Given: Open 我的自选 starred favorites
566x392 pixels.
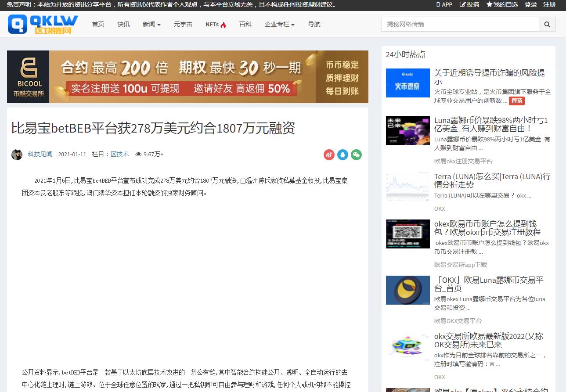Looking at the screenshot, I should click(502, 4).
